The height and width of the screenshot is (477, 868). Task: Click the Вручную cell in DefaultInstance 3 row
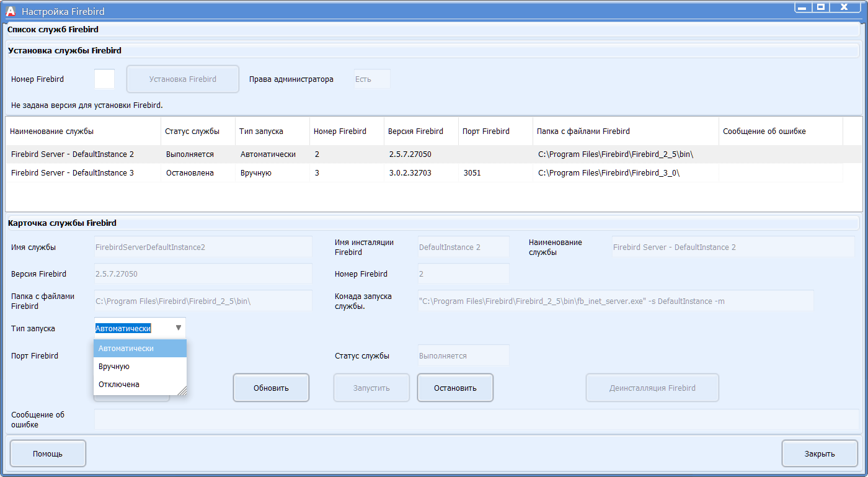coord(272,172)
